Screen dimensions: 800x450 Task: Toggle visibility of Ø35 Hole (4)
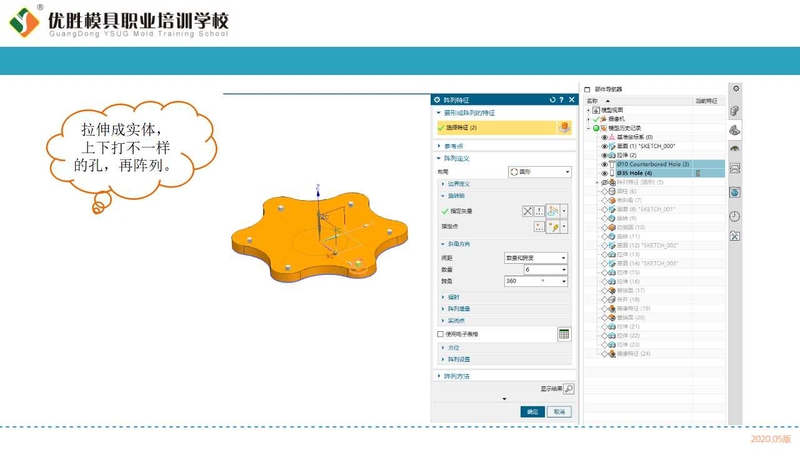pyautogui.click(x=605, y=173)
